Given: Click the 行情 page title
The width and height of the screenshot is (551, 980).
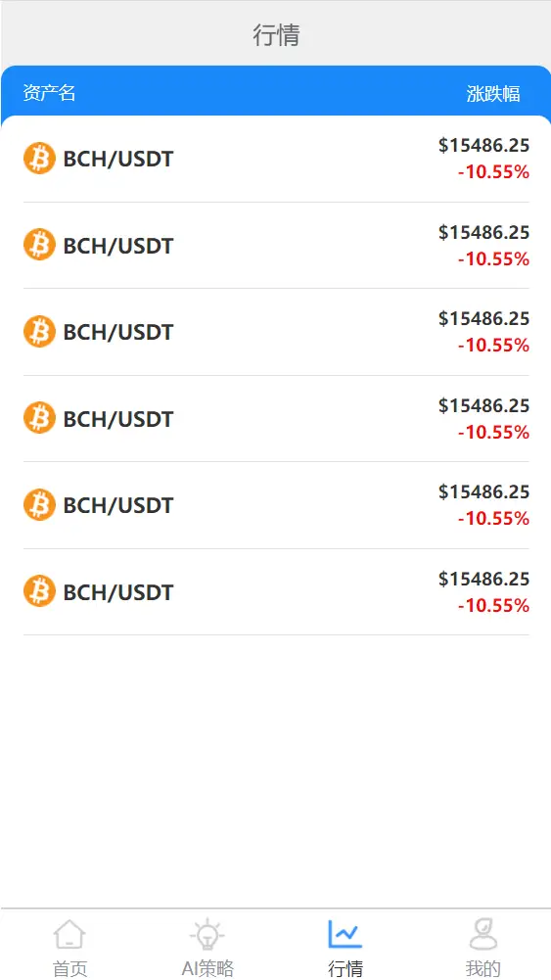Looking at the screenshot, I should (276, 35).
